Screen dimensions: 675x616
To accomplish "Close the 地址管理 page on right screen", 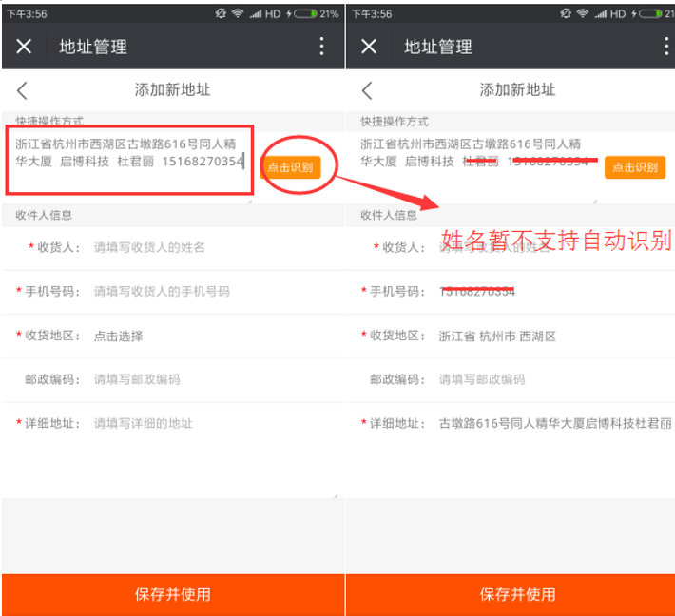I will (370, 47).
